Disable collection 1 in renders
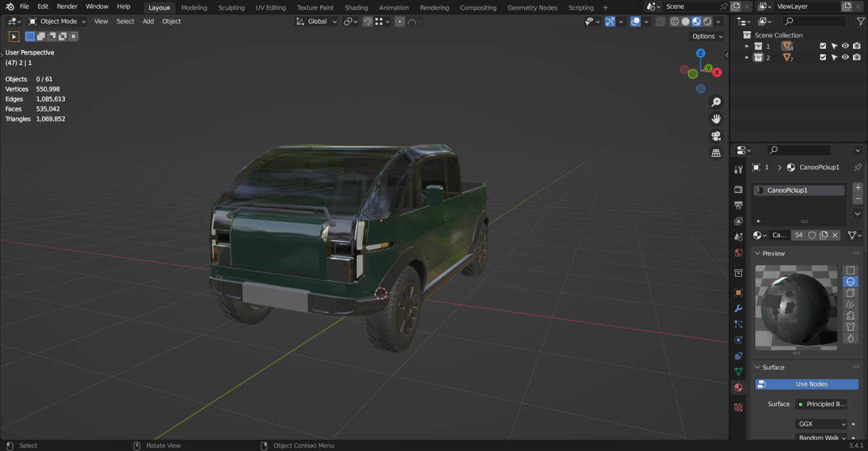Screen dimensions: 868x451 856,46
